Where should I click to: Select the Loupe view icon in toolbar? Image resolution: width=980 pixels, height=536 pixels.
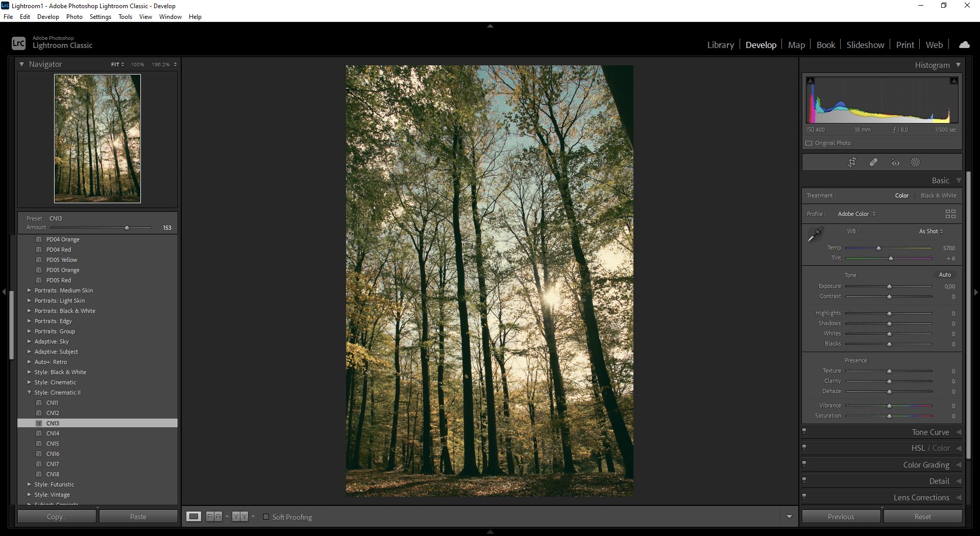[x=193, y=517]
